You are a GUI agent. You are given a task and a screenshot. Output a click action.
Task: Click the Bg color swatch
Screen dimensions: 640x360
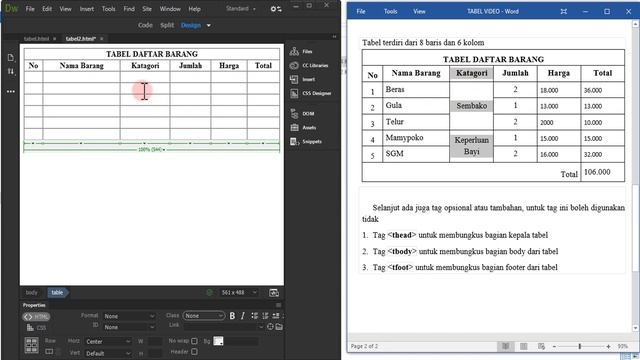tap(218, 341)
